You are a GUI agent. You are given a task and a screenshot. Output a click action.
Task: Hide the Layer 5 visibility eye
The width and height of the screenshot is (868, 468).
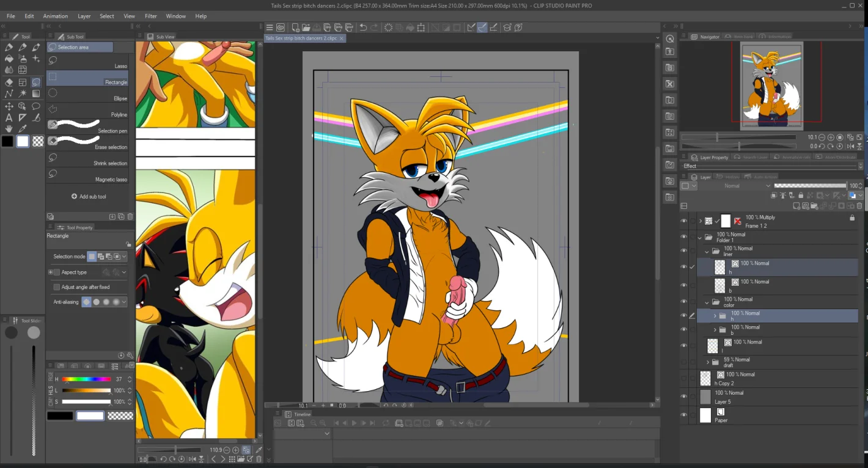pos(684,397)
